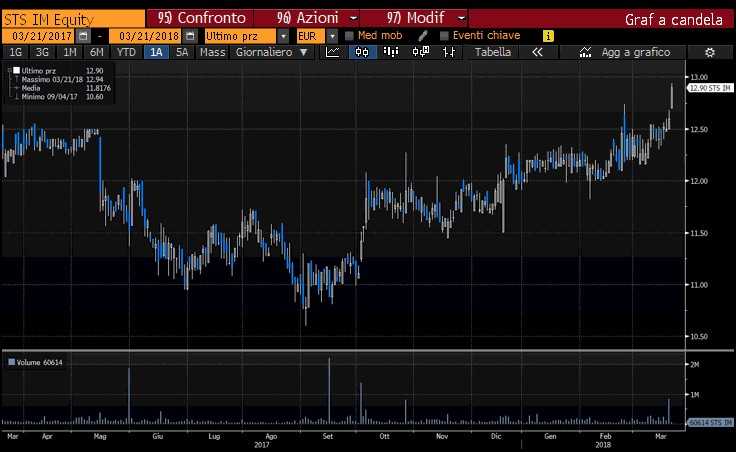Open the 96) Azioni menu
This screenshot has height=452, width=736.
tap(307, 18)
